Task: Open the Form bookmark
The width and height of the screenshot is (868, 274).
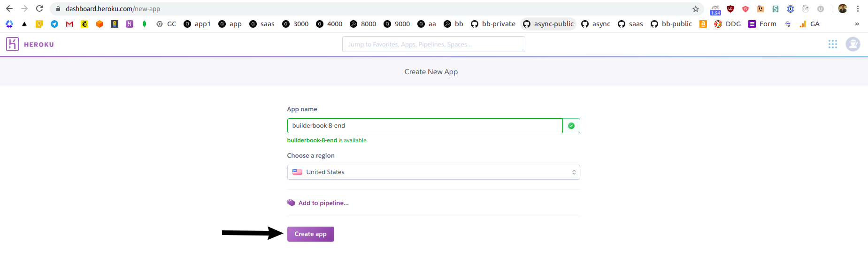Action: (x=762, y=24)
